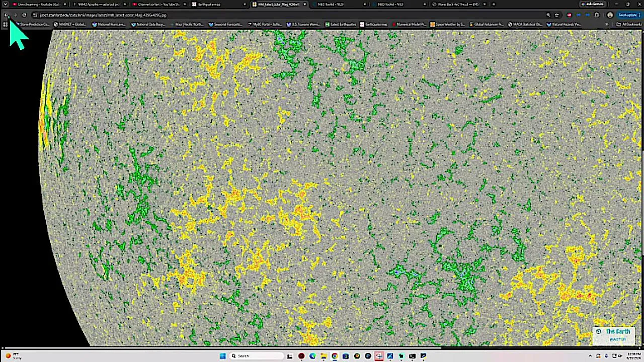The image size is (644, 362).
Task: Reload the page with the refresh icon
Action: click(x=24, y=15)
